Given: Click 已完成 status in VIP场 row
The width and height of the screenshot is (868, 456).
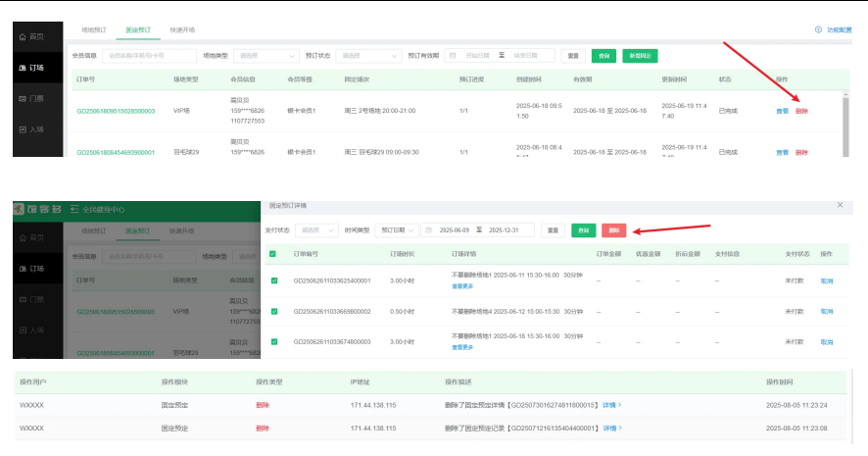Looking at the screenshot, I should pos(728,111).
